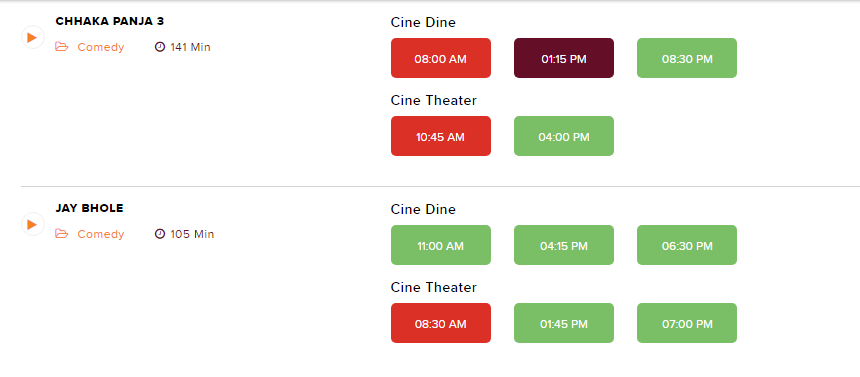Play the Chhaka Panja 3 trailer icon
Screen dimensions: 860x377
(32, 37)
